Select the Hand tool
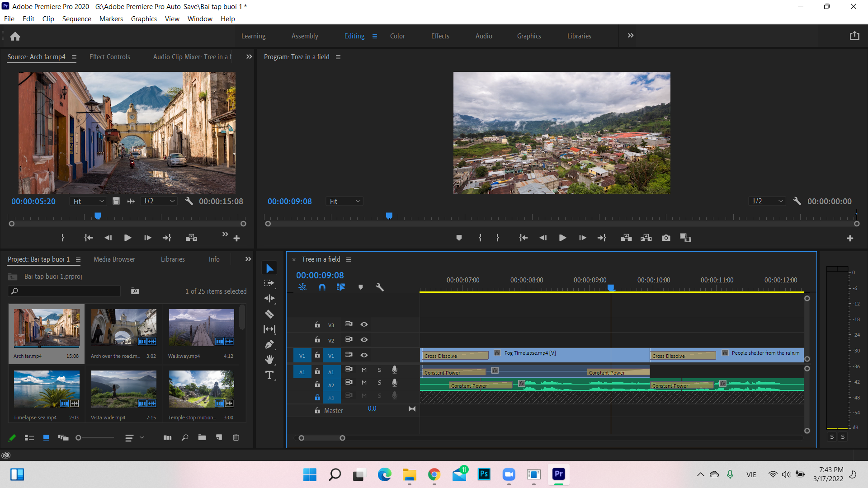 tap(269, 360)
